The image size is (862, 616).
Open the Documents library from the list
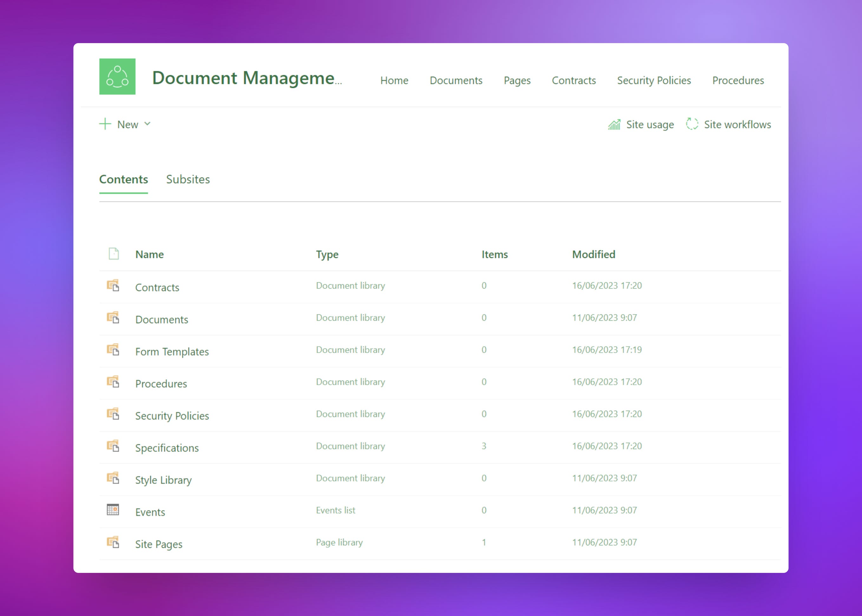pos(161,319)
